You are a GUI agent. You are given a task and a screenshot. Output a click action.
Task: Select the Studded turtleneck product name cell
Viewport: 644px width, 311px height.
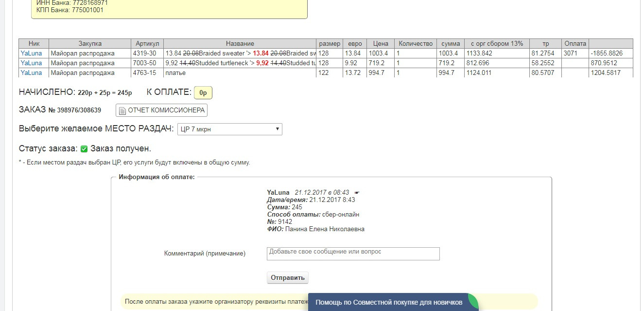(240, 63)
